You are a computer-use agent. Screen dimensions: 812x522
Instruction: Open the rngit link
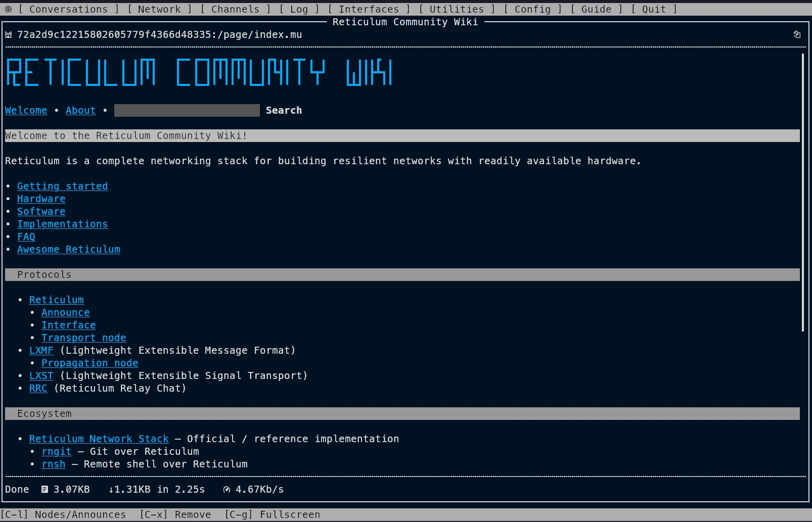point(57,451)
